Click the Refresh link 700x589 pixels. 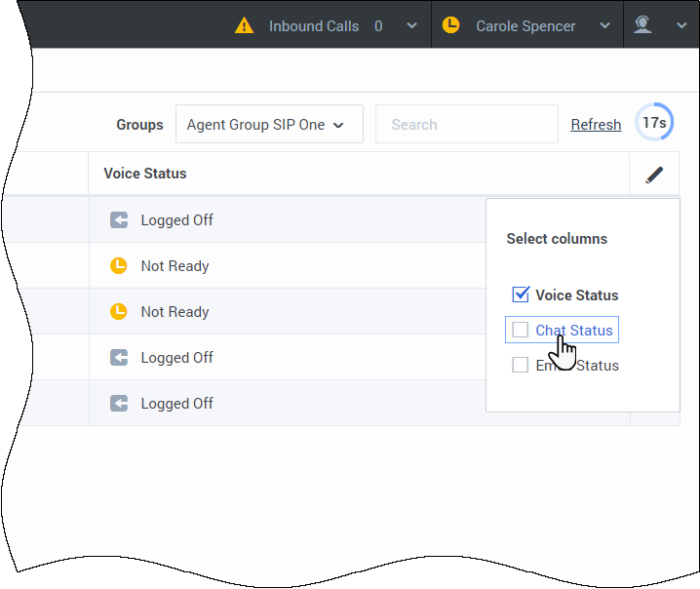[596, 125]
